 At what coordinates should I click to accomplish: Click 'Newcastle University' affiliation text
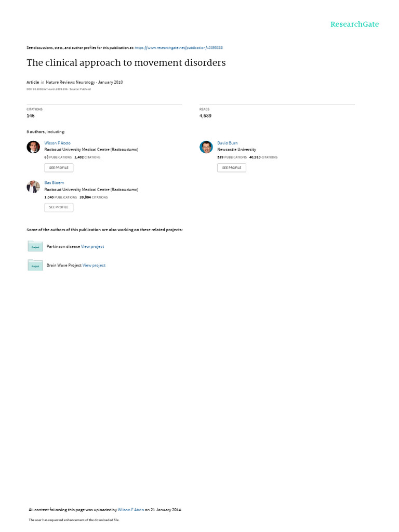236,150
